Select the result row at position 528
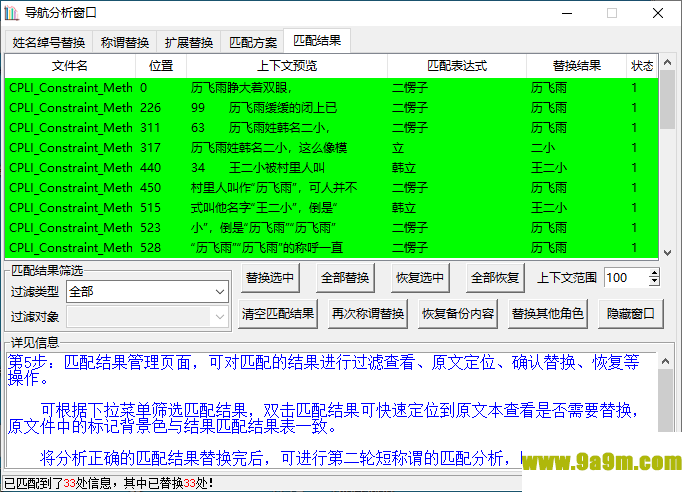This screenshot has height=492, width=682. (x=331, y=248)
